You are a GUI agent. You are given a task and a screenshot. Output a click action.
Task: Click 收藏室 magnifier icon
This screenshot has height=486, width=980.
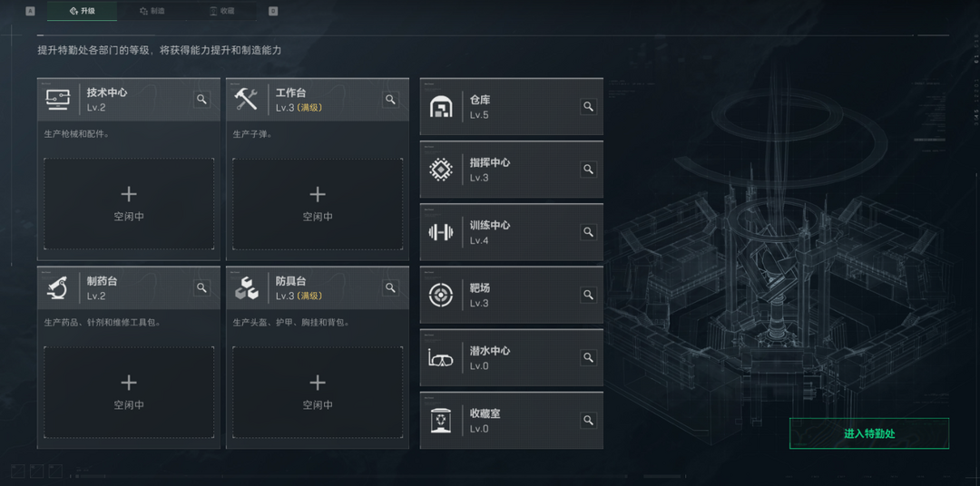(588, 421)
